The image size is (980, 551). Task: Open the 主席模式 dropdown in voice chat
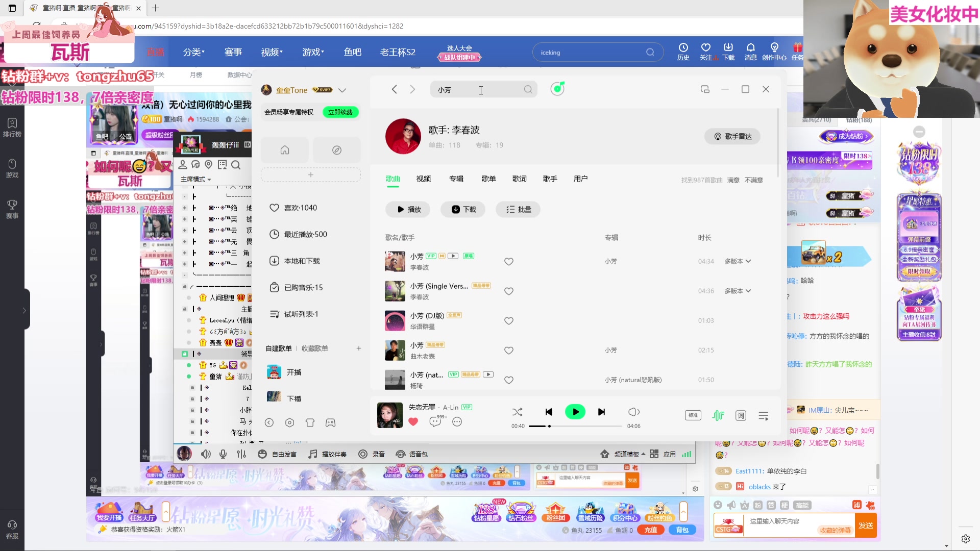195,179
